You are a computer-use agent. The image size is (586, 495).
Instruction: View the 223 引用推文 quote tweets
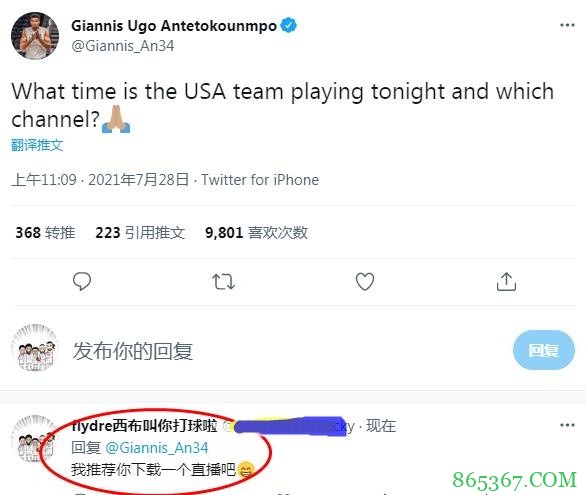[140, 232]
